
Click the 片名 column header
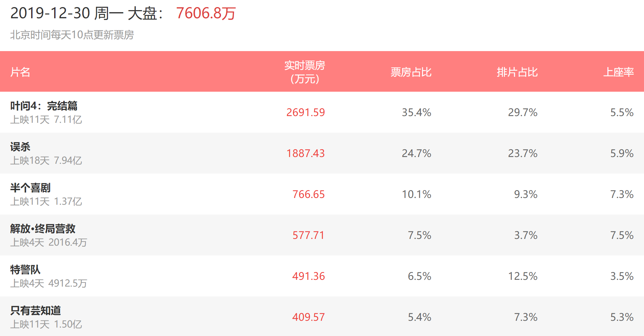pos(20,72)
